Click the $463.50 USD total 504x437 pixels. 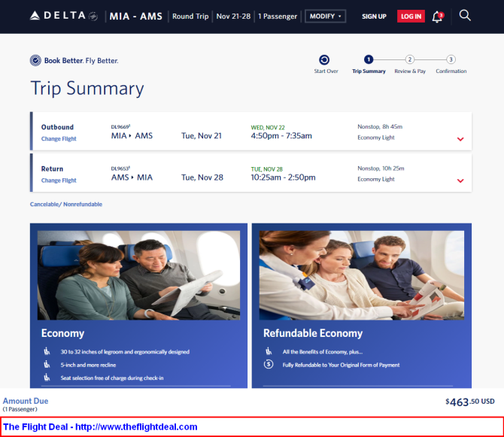(470, 402)
